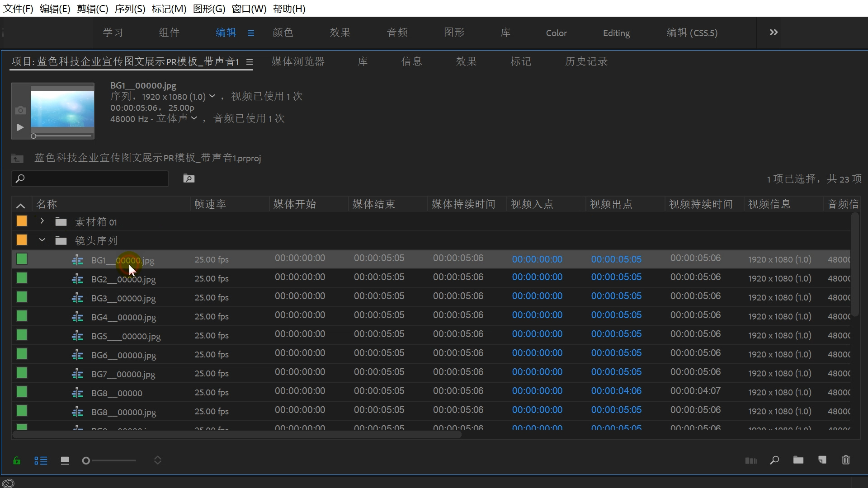Open project panel hamburger menu
Viewport: 868px width, 488px height.
click(x=249, y=62)
